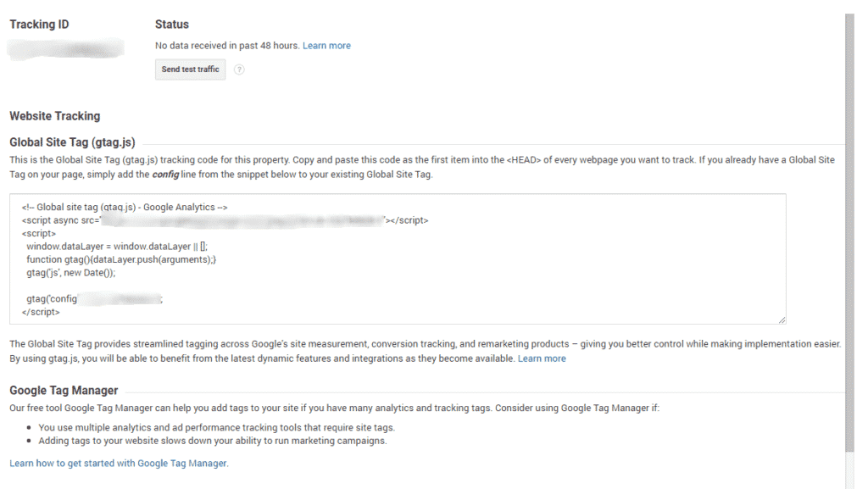
Task: Open Learn more link beside status message
Action: [326, 46]
